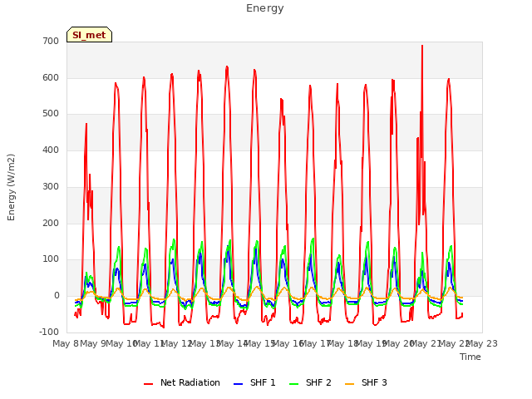The image size is (532, 399).
Task: Click the Energy (W/m2) y-axis label
Action: point(11,187)
